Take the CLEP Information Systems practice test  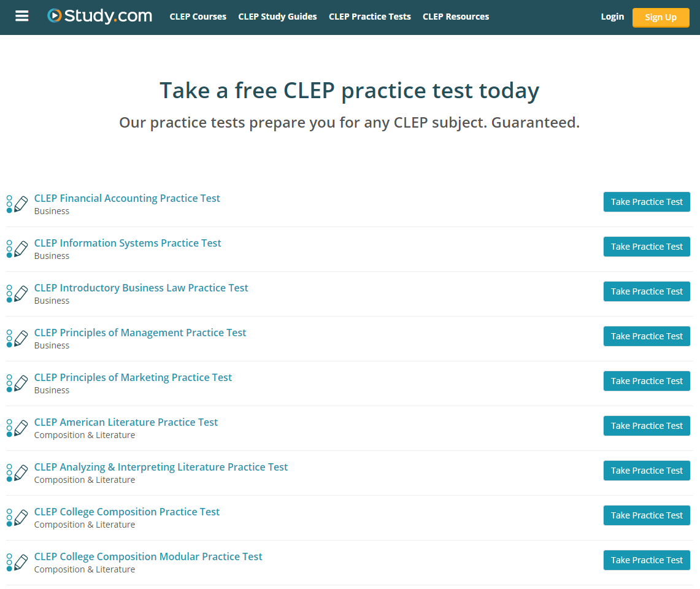[x=647, y=246]
